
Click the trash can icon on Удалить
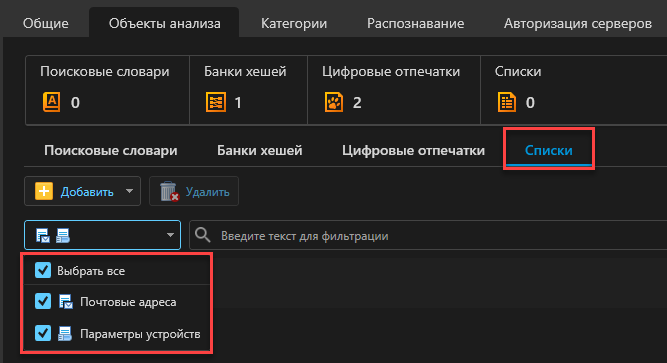[x=169, y=191]
